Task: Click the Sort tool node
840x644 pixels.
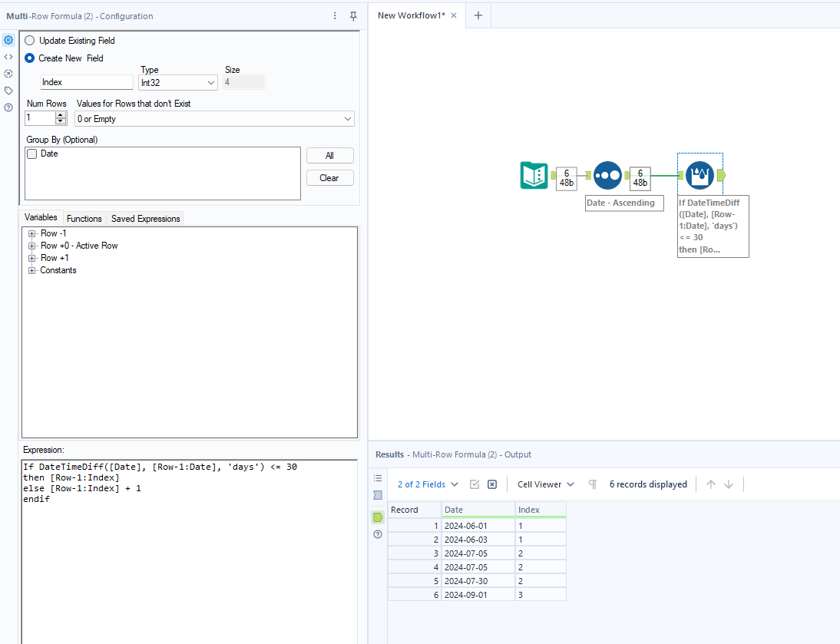Action: (x=607, y=176)
